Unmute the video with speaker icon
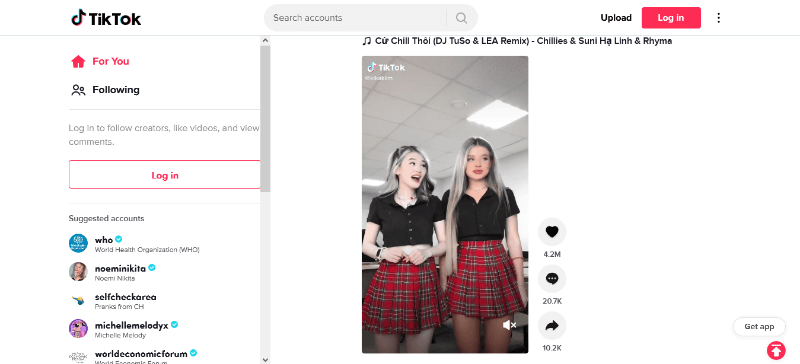 509,325
